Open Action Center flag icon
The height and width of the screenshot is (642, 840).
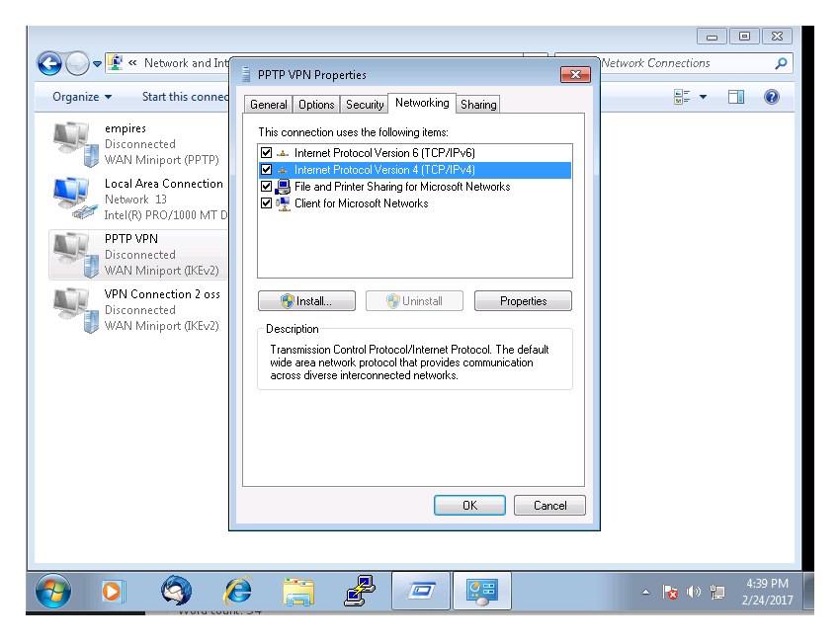pyautogui.click(x=670, y=592)
